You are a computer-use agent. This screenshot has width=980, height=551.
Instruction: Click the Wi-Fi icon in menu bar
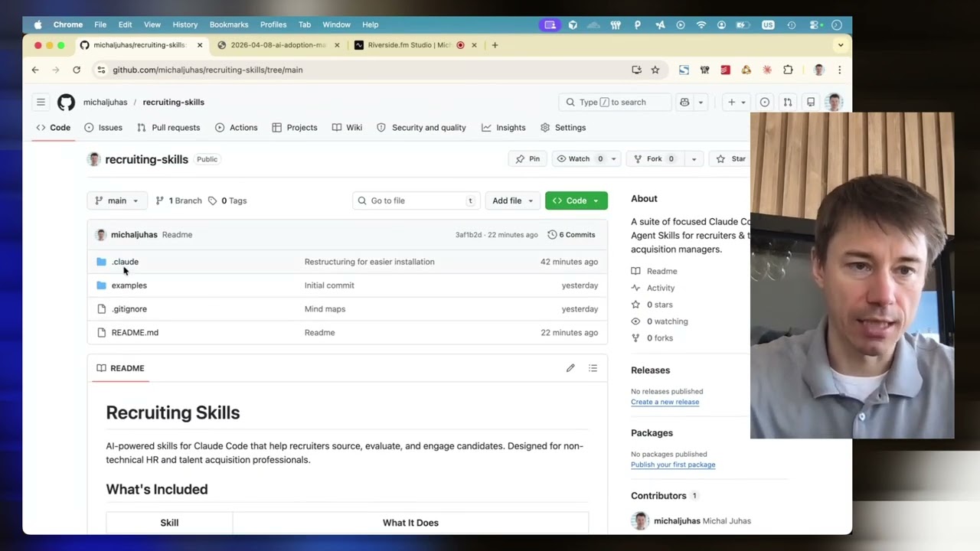click(701, 24)
